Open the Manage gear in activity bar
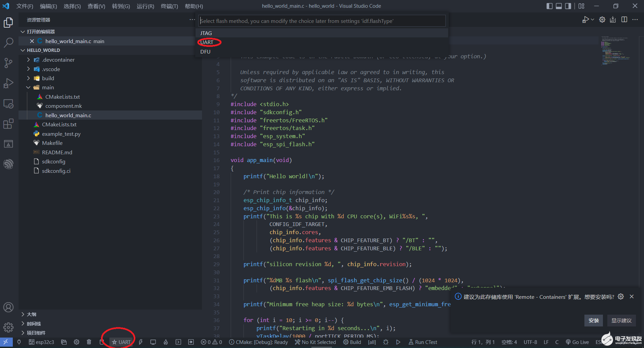Screen dimensions: 644x348 [x=8, y=327]
